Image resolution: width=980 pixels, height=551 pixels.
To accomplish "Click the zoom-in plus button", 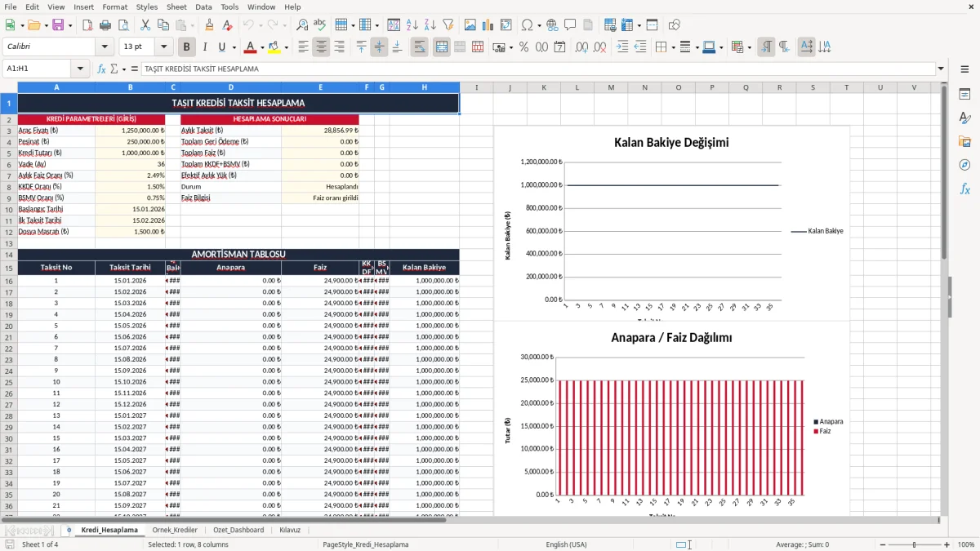I will [x=947, y=544].
